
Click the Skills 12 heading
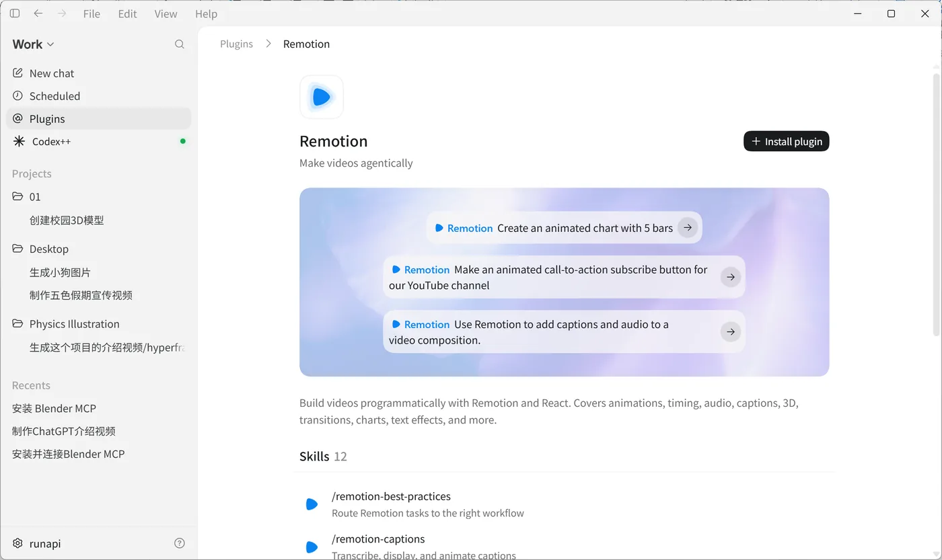(x=323, y=456)
